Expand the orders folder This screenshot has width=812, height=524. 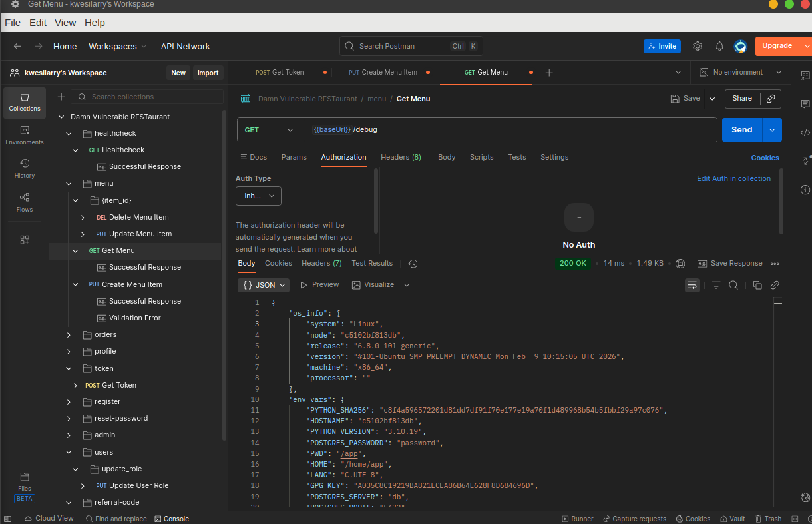click(69, 334)
